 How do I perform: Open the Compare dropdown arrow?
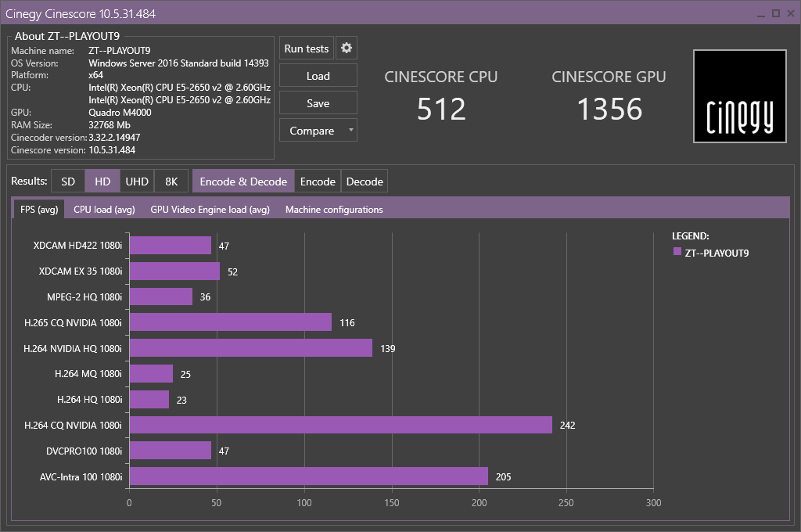coord(351,130)
